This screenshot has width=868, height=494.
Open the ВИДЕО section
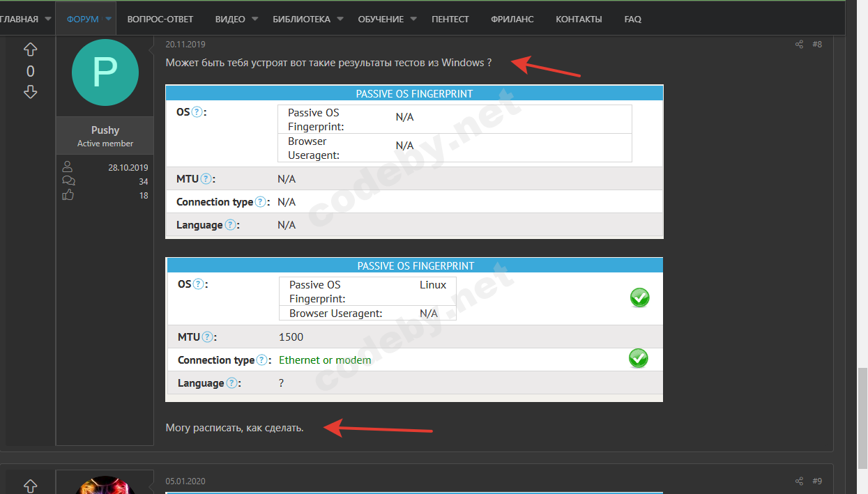click(230, 20)
